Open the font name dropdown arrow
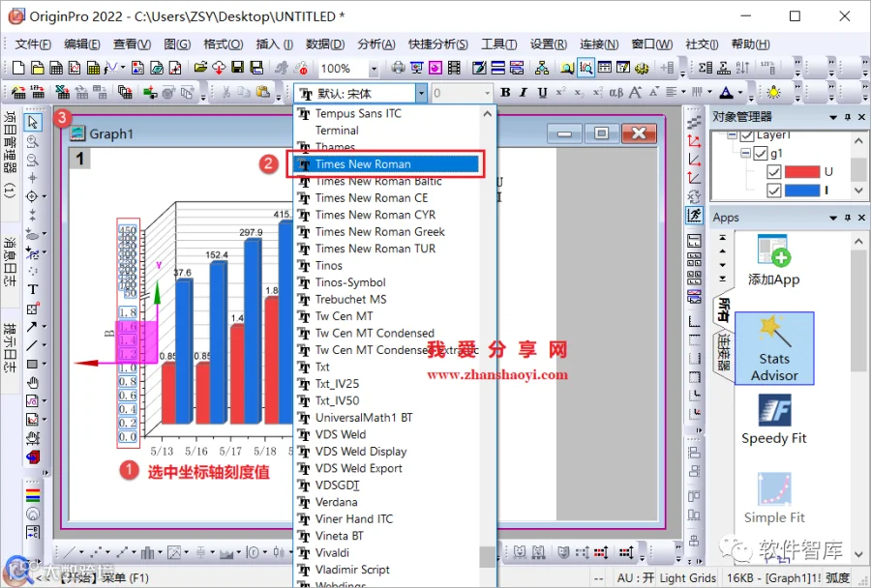 (421, 93)
